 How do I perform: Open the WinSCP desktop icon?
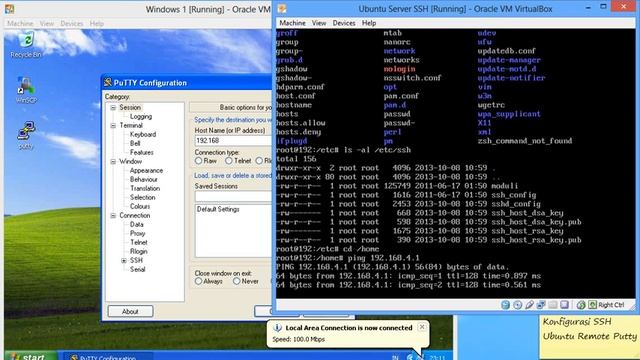click(26, 90)
